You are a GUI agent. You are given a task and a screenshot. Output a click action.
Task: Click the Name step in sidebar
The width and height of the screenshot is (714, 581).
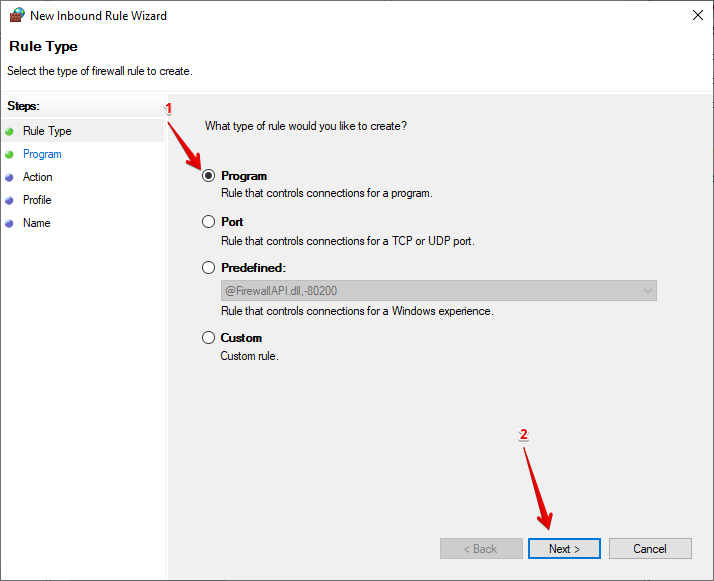[x=36, y=223]
